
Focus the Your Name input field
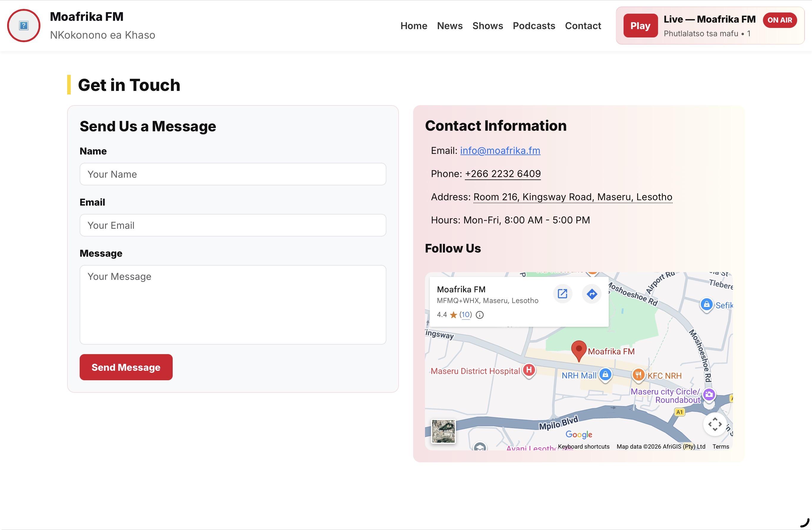click(233, 174)
